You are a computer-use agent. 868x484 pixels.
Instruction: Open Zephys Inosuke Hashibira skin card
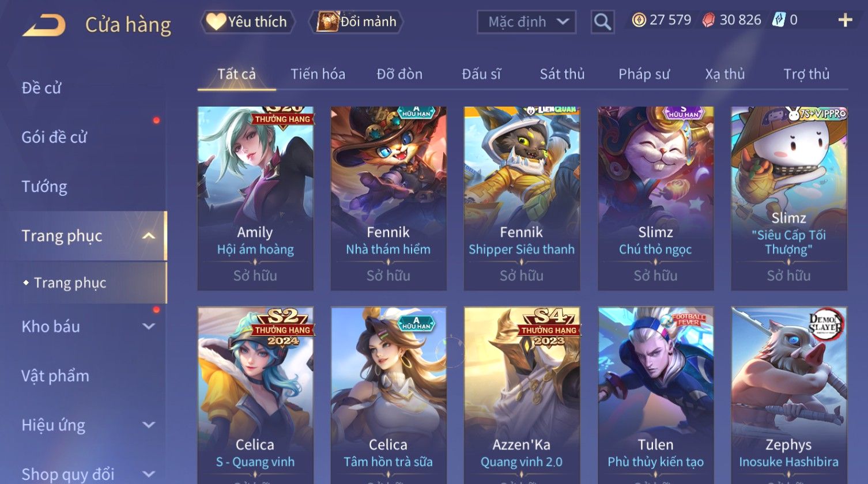(788, 395)
